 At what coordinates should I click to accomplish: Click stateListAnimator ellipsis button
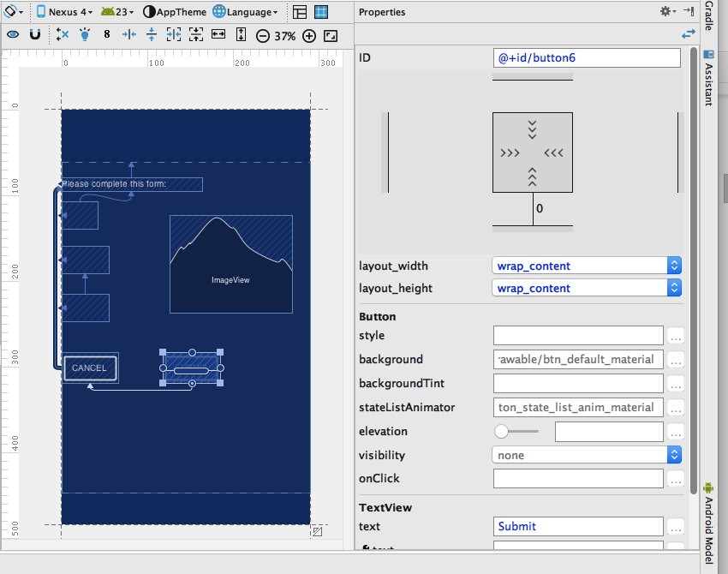point(676,408)
